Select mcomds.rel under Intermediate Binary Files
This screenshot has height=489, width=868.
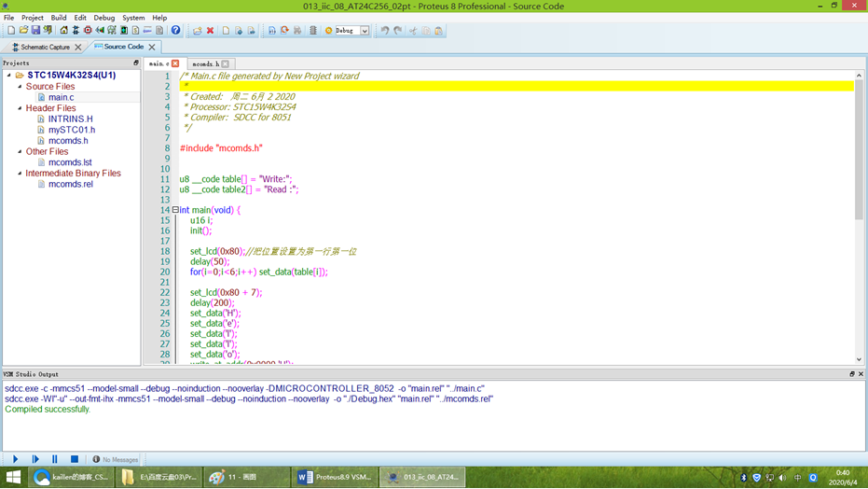pyautogui.click(x=70, y=184)
